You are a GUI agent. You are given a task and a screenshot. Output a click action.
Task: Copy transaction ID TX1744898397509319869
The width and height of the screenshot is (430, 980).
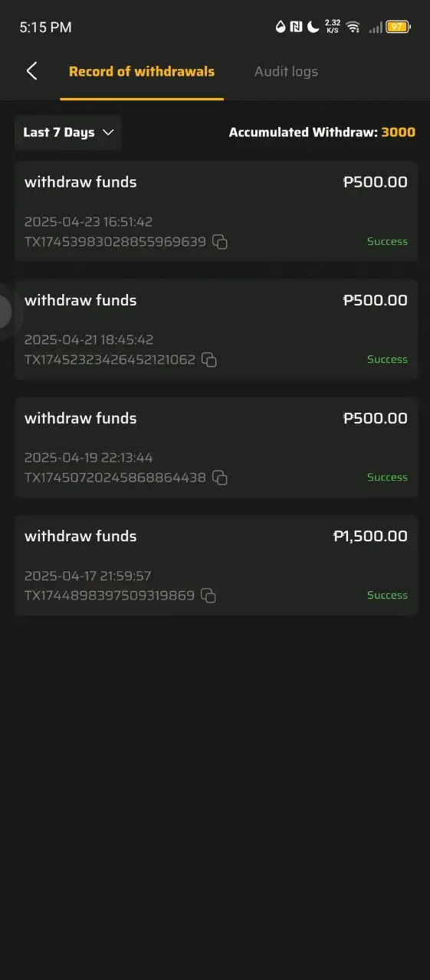(x=208, y=596)
